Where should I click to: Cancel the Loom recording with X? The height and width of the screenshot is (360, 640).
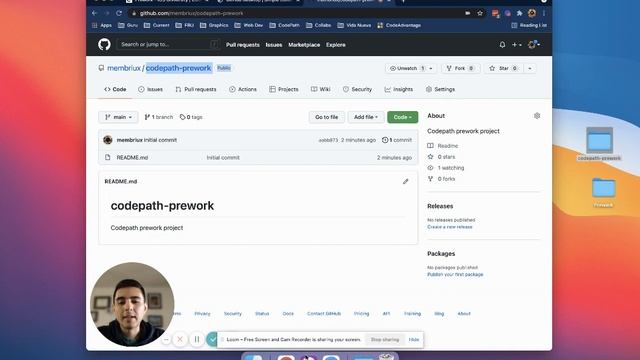pos(180,339)
